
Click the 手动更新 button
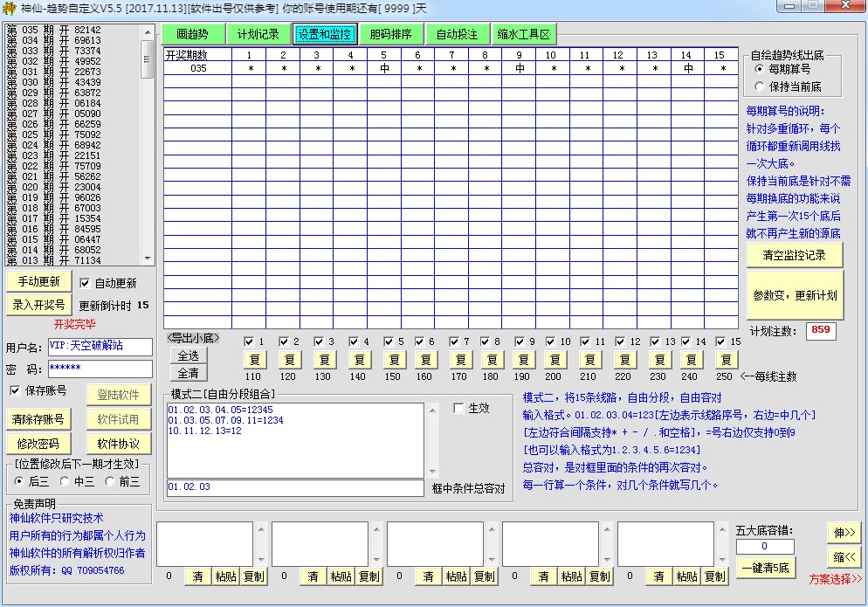tap(38, 281)
